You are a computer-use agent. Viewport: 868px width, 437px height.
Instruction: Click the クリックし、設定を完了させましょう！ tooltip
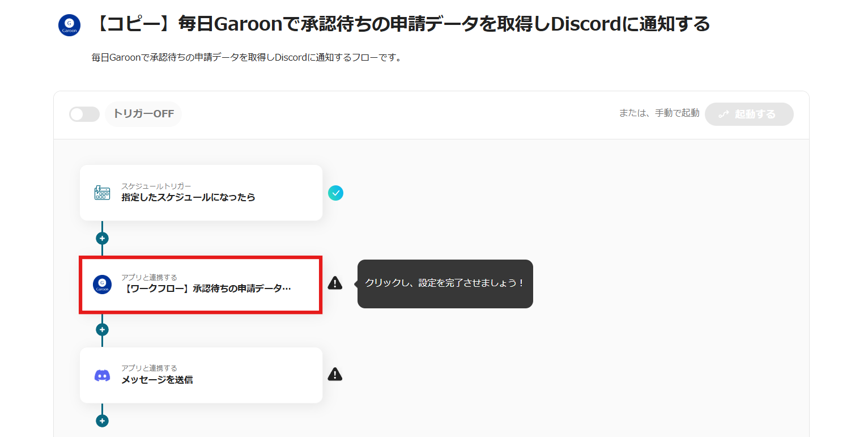(x=445, y=283)
